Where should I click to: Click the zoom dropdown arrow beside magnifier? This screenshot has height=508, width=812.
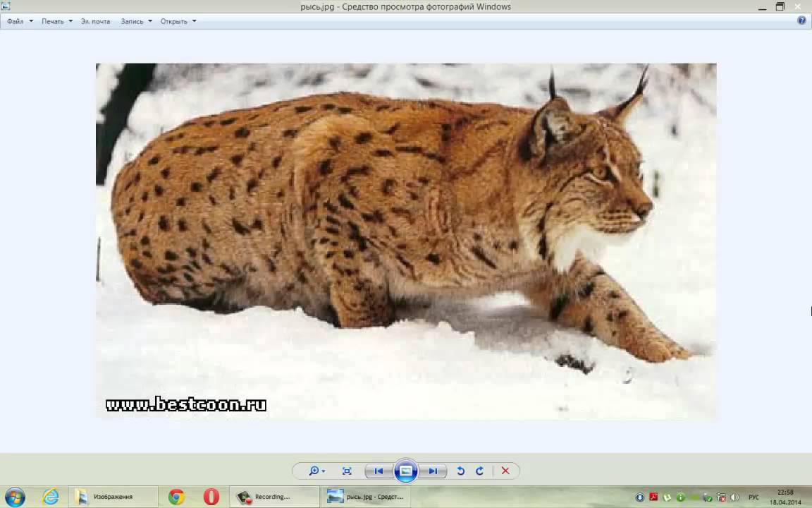pos(324,471)
